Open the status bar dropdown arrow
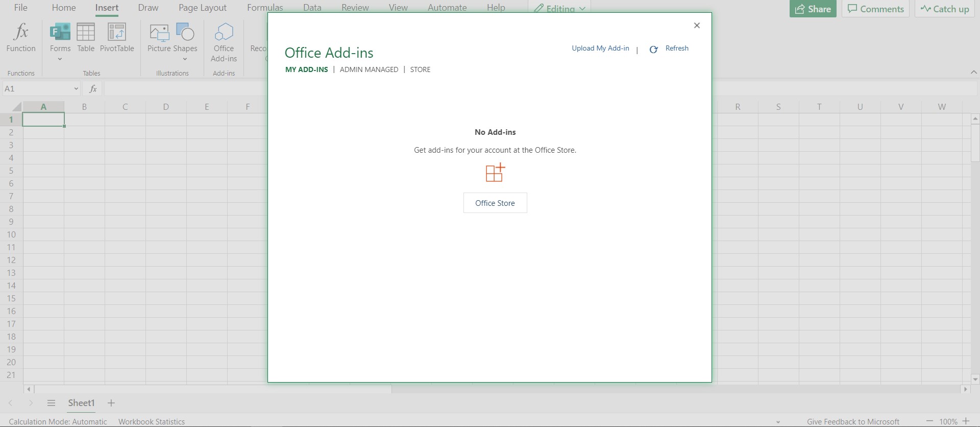This screenshot has width=980, height=427. (778, 422)
